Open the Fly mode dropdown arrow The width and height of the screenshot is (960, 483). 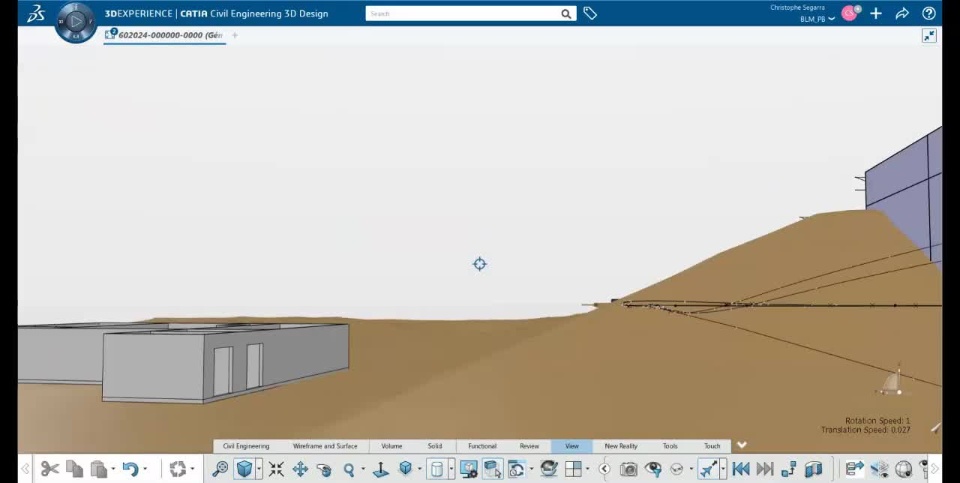(x=723, y=470)
